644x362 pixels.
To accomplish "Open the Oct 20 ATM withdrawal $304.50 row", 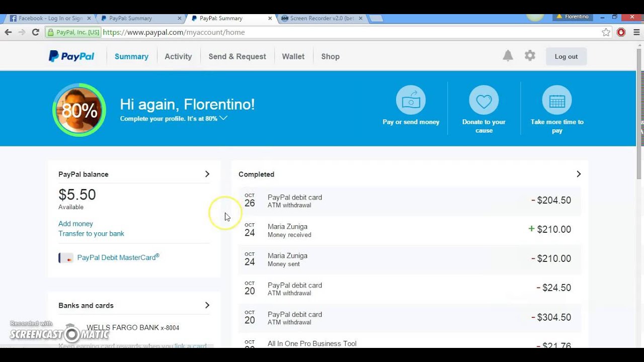I will click(410, 318).
